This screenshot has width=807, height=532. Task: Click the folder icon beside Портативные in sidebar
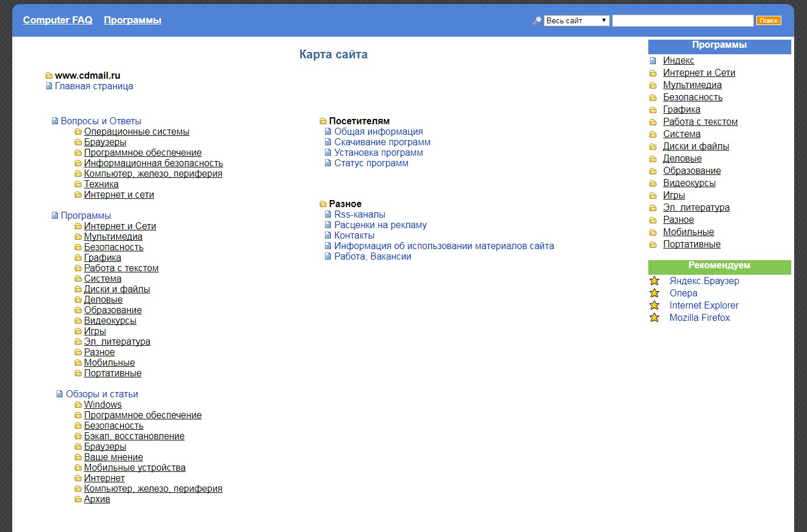point(653,244)
